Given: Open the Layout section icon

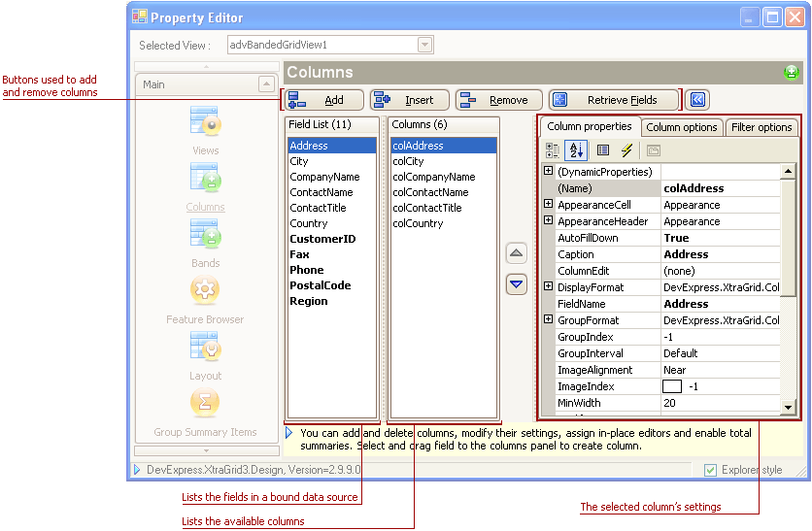Looking at the screenshot, I should click(206, 347).
